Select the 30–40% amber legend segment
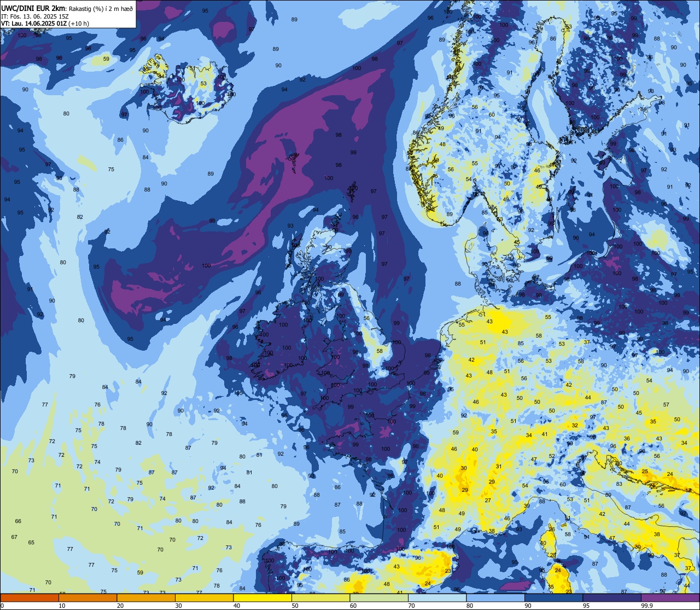Image resolution: width=700 pixels, height=610 pixels. (x=204, y=598)
